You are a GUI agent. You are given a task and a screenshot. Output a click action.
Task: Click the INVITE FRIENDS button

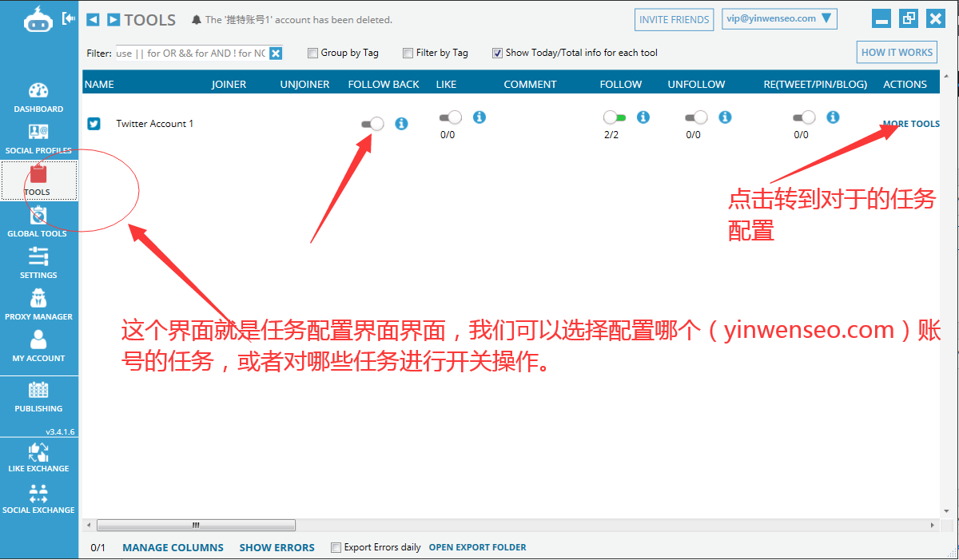tap(674, 19)
